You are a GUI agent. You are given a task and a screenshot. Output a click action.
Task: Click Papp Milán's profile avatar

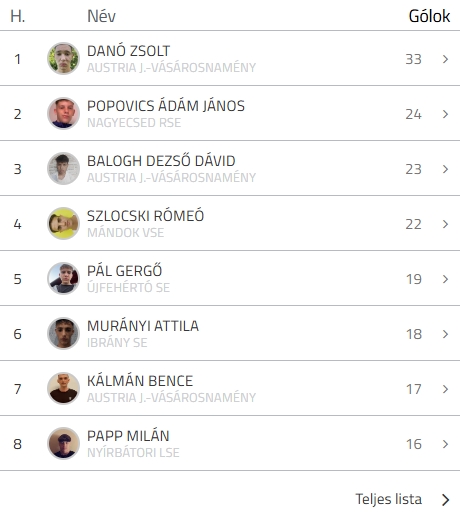[x=63, y=443]
